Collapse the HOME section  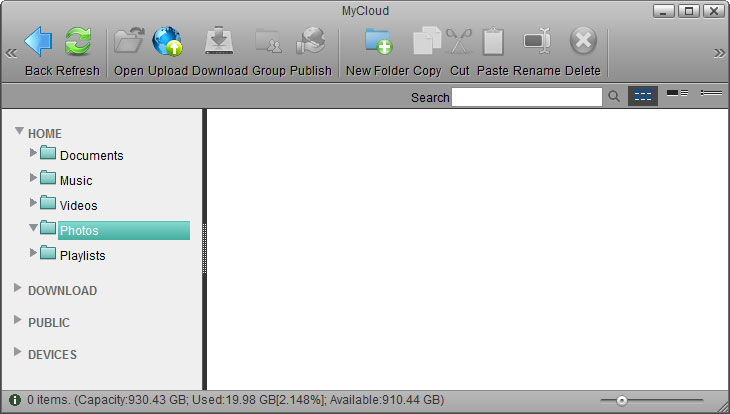tap(19, 132)
